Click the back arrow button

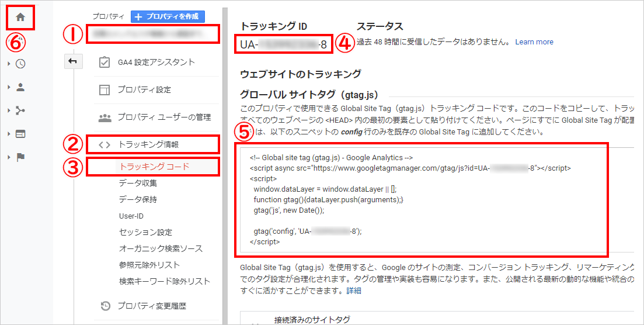click(73, 61)
